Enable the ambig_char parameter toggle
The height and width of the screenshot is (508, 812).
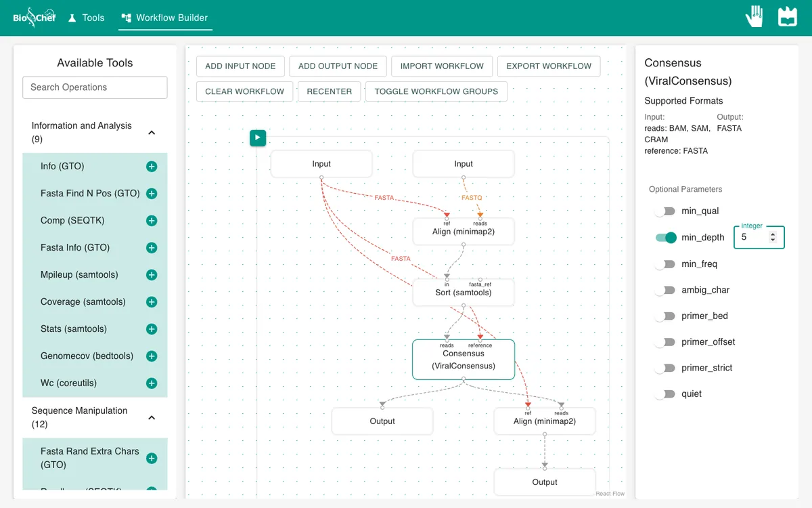(x=666, y=290)
